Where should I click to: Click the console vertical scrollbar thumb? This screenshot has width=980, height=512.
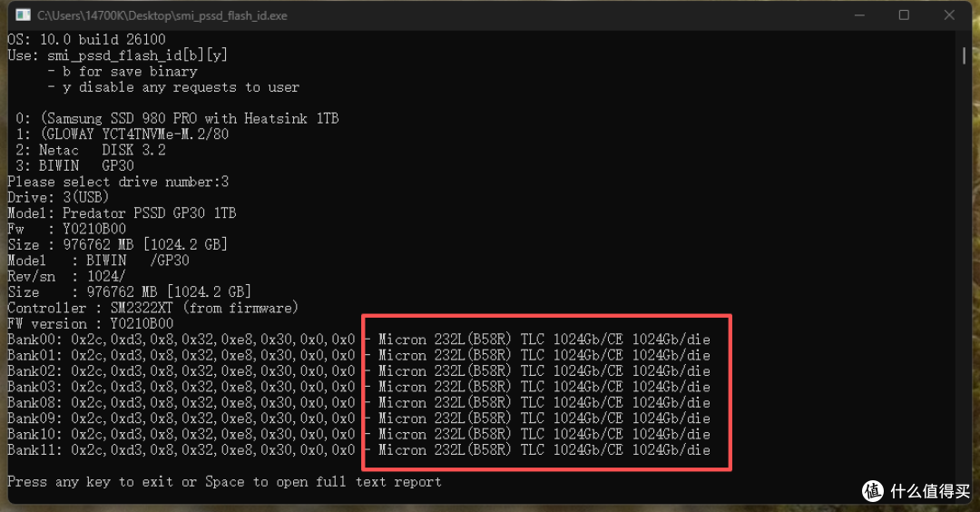pos(964,55)
